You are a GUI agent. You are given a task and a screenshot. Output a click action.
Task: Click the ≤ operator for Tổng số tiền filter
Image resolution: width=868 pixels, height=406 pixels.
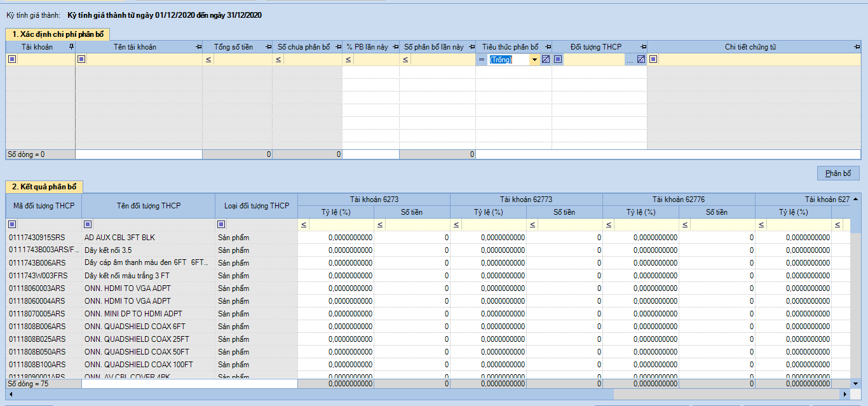(x=208, y=60)
